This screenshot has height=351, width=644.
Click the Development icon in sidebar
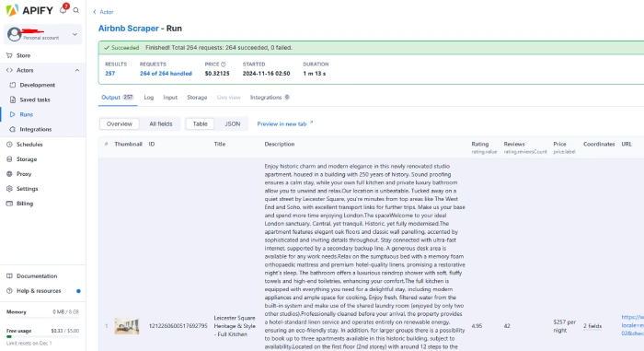click(12, 85)
